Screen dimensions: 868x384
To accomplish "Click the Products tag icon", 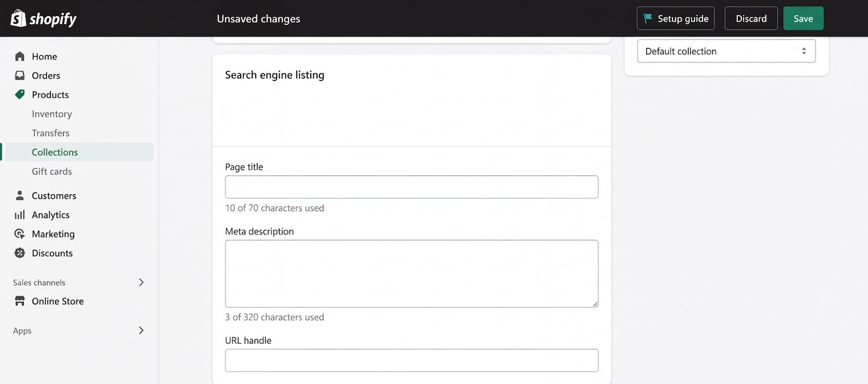I will point(20,94).
